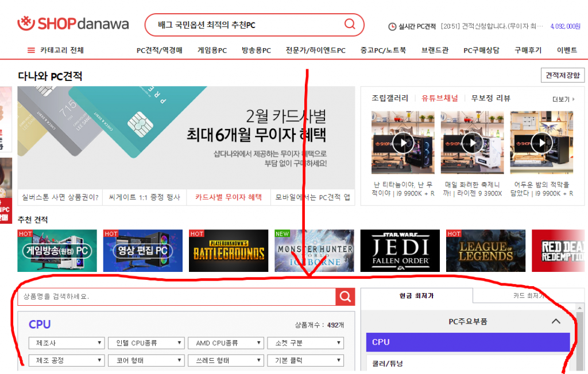Click the 더보기 arrow link

[563, 99]
